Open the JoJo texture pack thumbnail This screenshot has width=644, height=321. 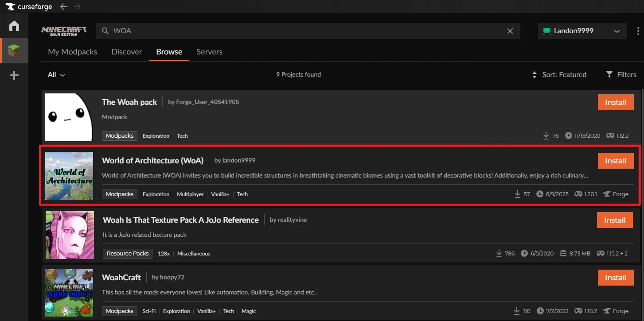(x=70, y=235)
